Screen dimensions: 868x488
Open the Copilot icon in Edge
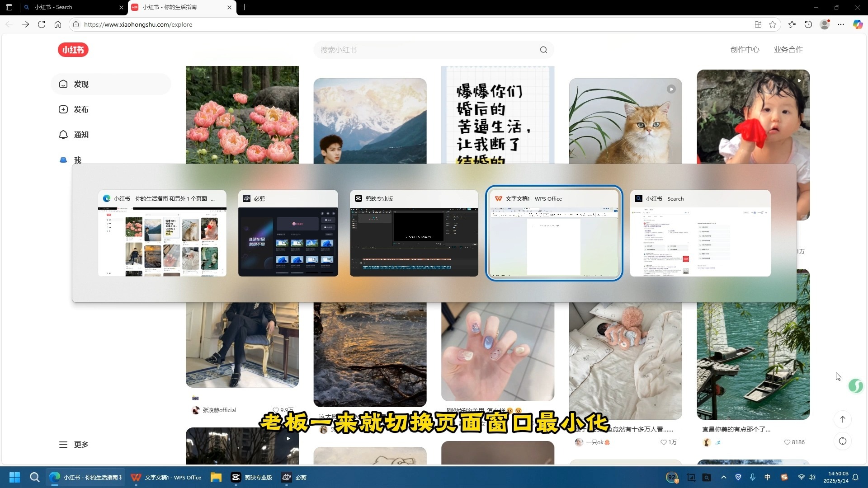858,24
